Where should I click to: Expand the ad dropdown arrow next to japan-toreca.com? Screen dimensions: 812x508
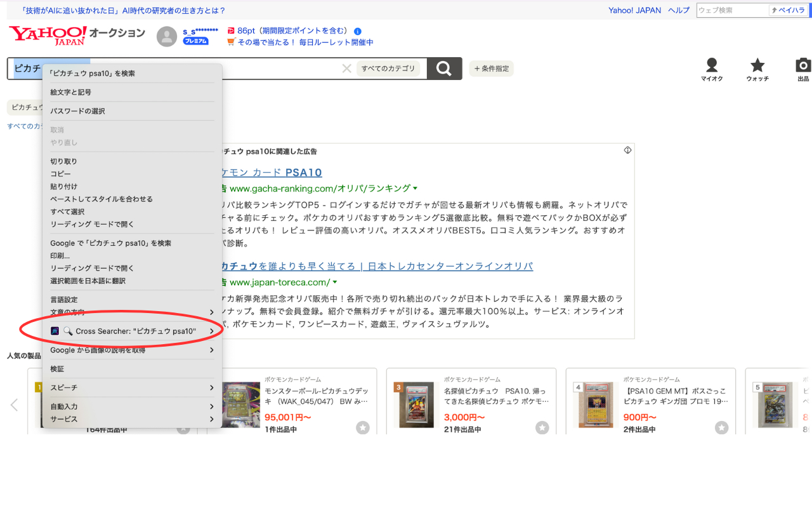pos(335,283)
